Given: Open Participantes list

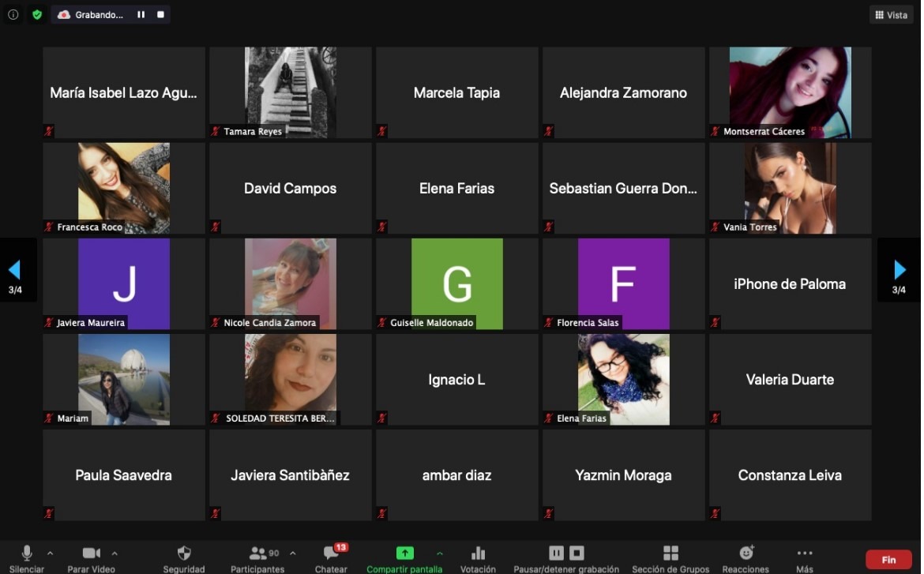Looking at the screenshot, I should [x=257, y=553].
